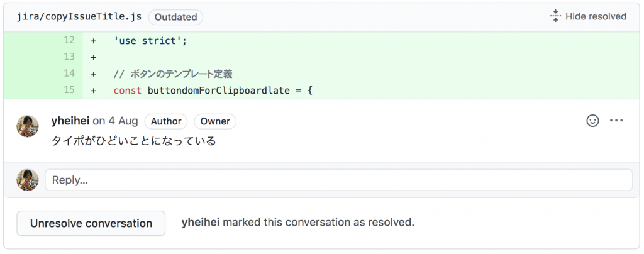Click the Author badge
Screen dimensions: 644x254
point(166,121)
